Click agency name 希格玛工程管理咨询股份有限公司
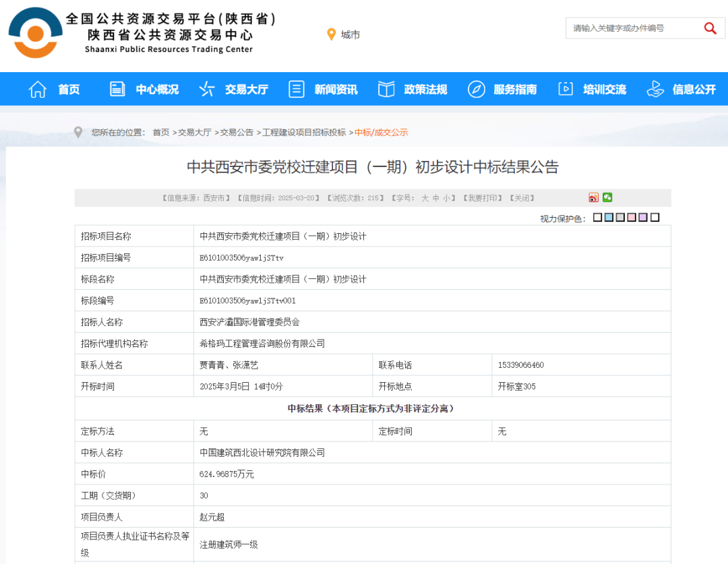 262,344
